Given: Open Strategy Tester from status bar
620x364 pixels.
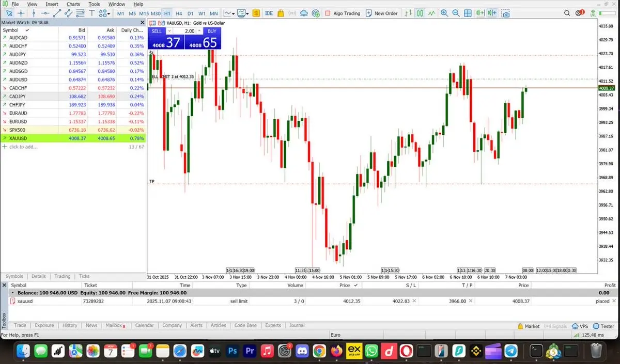Looking at the screenshot, I should point(604,326).
